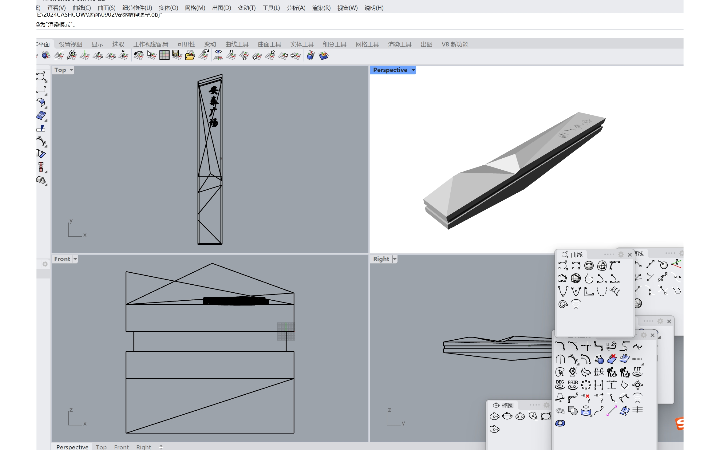The width and height of the screenshot is (720, 450).
Task: Select the Right tab at the bottom
Action: (x=143, y=447)
